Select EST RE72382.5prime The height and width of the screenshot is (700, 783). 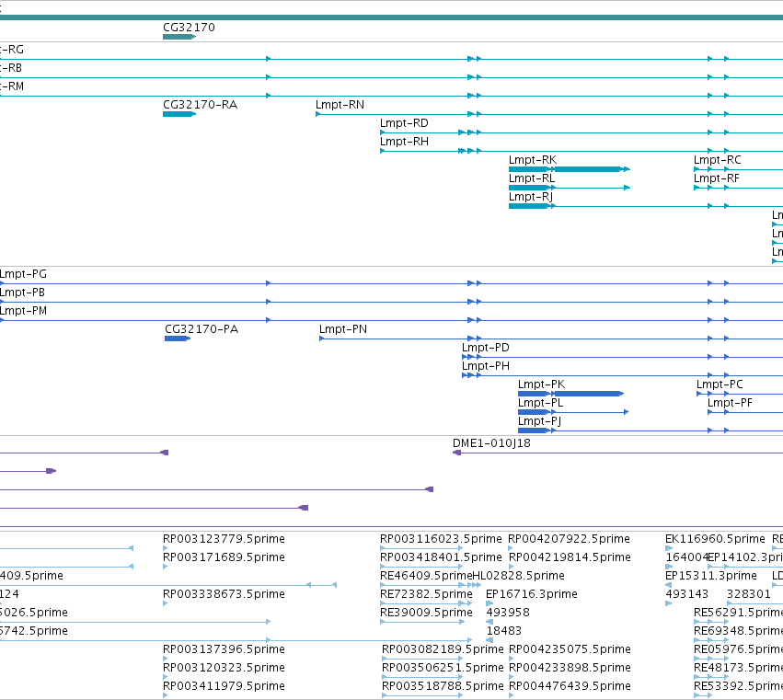[x=426, y=594]
